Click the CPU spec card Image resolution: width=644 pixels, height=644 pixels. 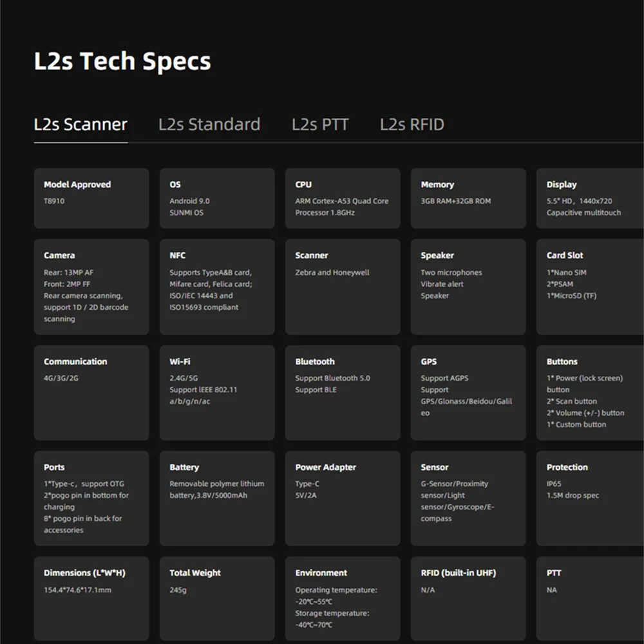coord(343,198)
